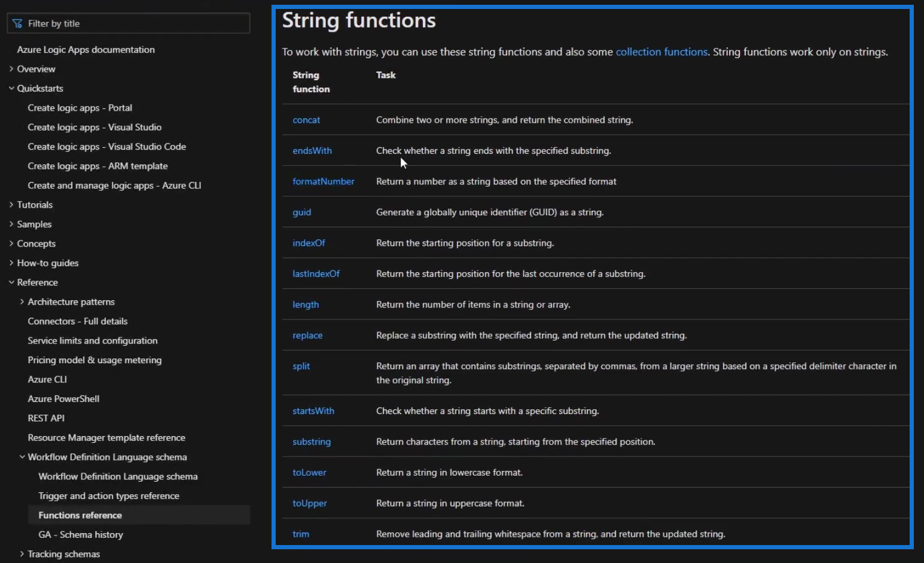This screenshot has width=924, height=563.
Task: Follow the collection functions link
Action: (x=661, y=52)
